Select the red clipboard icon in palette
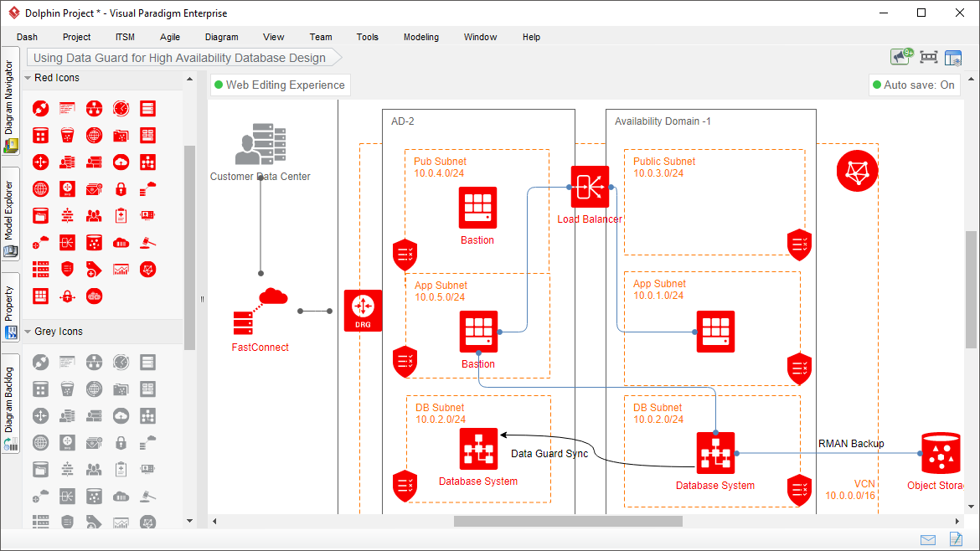Image resolution: width=980 pixels, height=551 pixels. (x=121, y=215)
